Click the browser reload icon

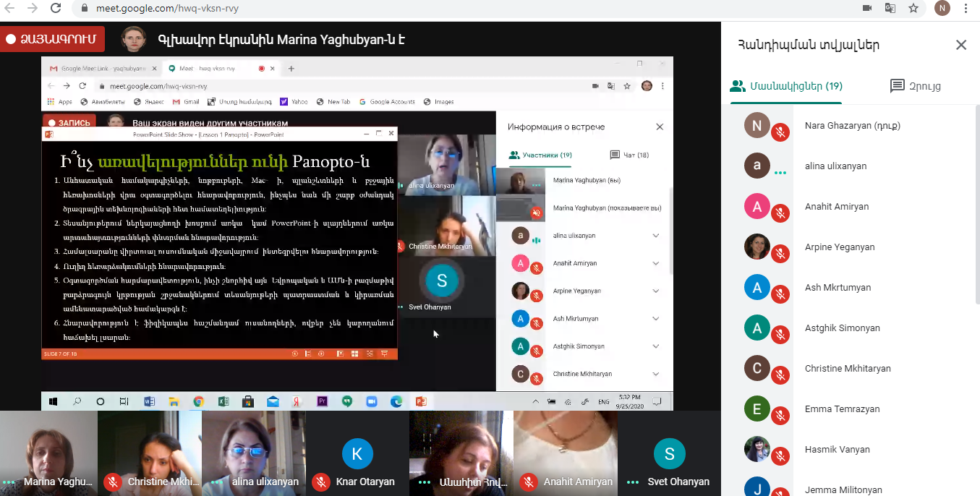pyautogui.click(x=56, y=8)
